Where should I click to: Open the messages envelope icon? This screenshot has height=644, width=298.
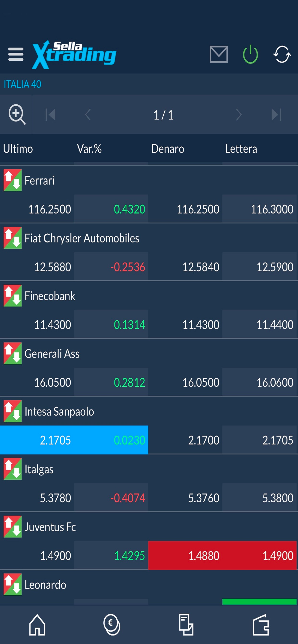pos(218,54)
